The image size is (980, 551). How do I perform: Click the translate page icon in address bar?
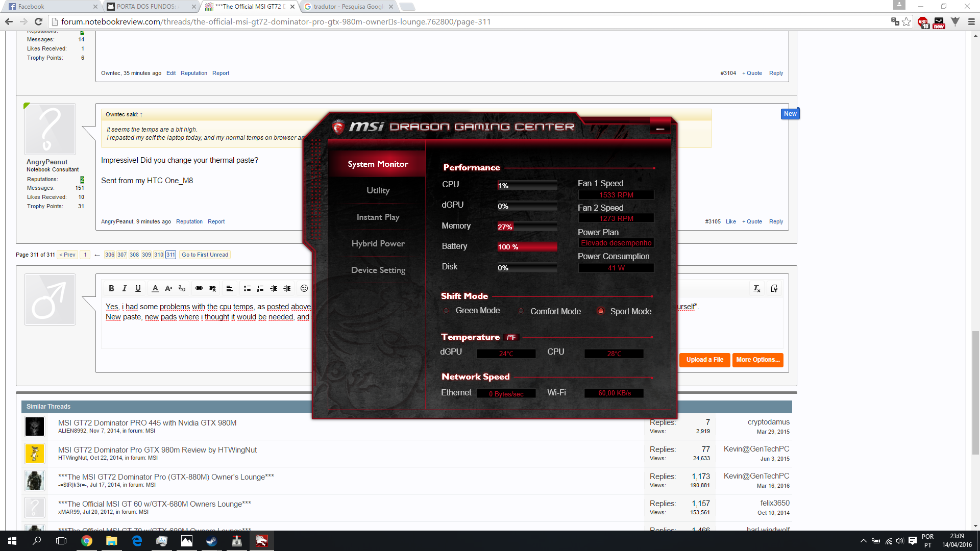895,21
